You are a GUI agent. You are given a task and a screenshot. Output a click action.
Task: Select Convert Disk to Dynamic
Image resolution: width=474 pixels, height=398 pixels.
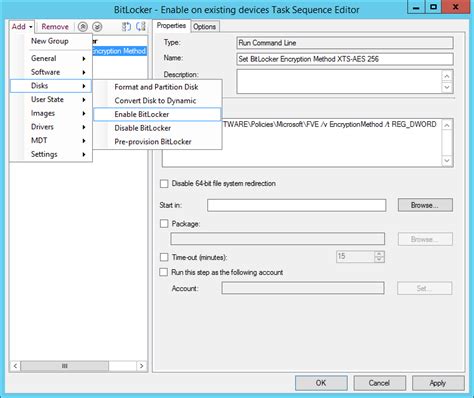click(x=157, y=101)
